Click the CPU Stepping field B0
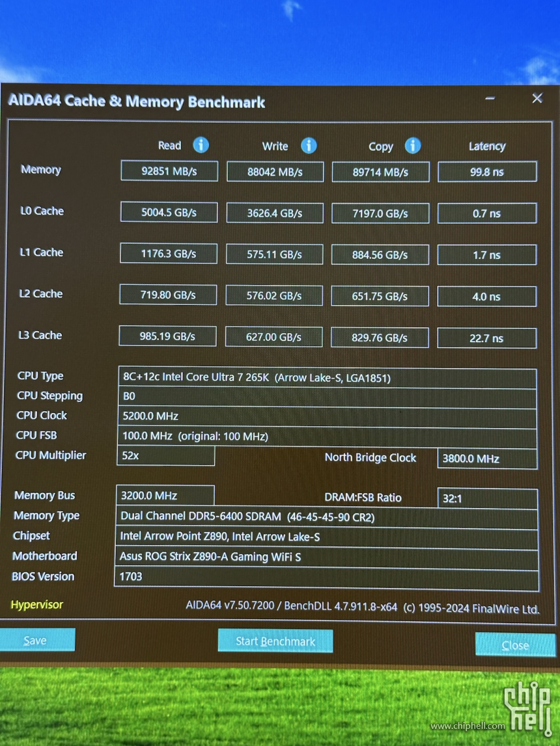The width and height of the screenshot is (560, 746). [327, 396]
